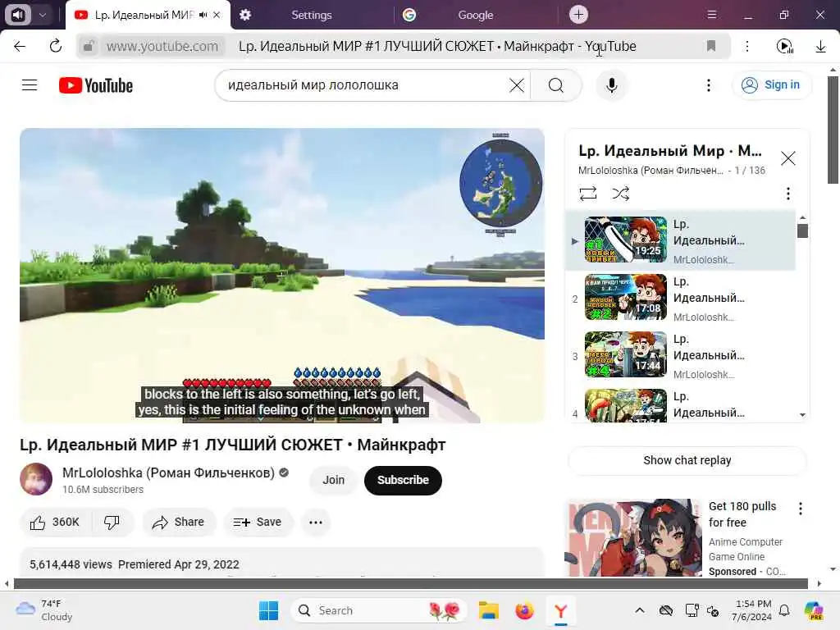Open browser downloads arrow icon

click(820, 47)
